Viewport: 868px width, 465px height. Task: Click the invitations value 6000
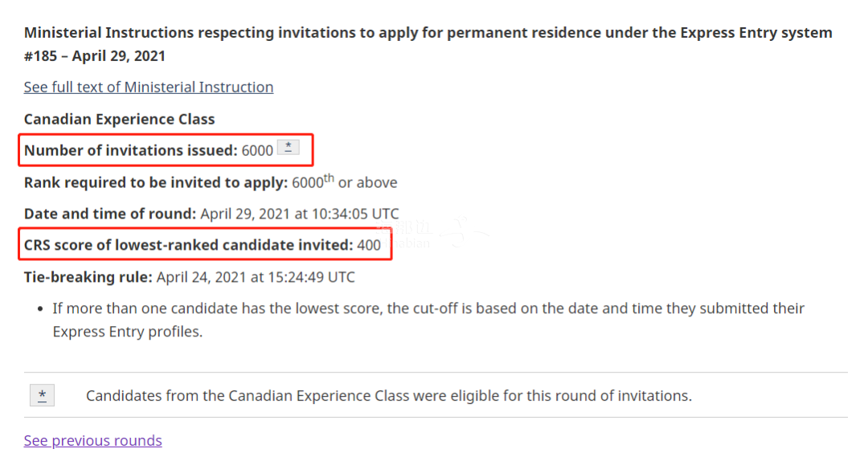(257, 150)
